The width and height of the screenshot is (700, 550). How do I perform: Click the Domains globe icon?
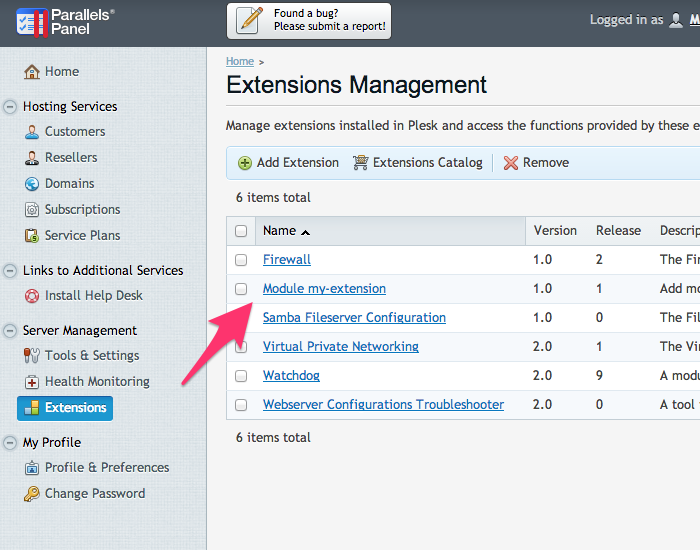(x=32, y=183)
